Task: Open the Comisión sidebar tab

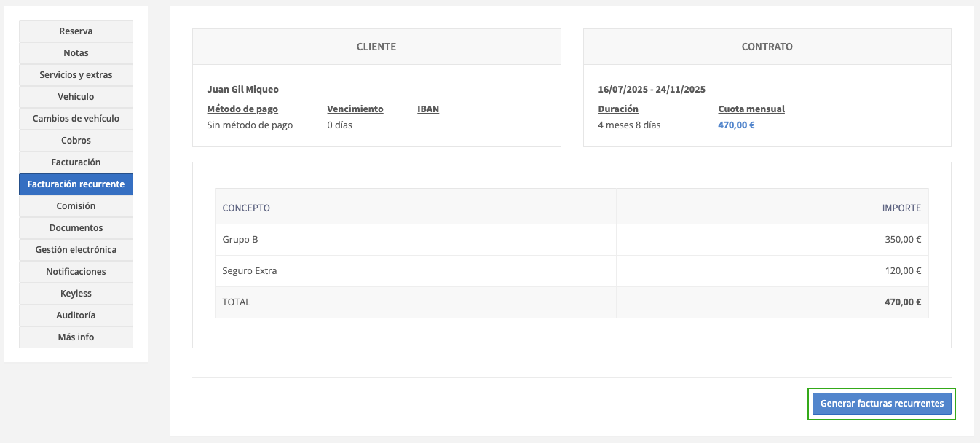Action: 76,206
